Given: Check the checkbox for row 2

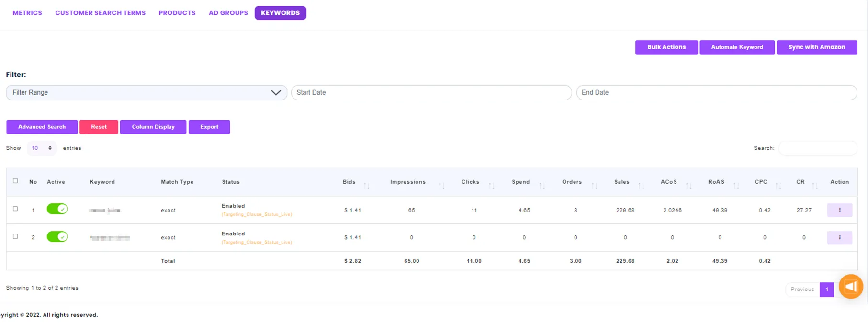Looking at the screenshot, I should tap(15, 236).
